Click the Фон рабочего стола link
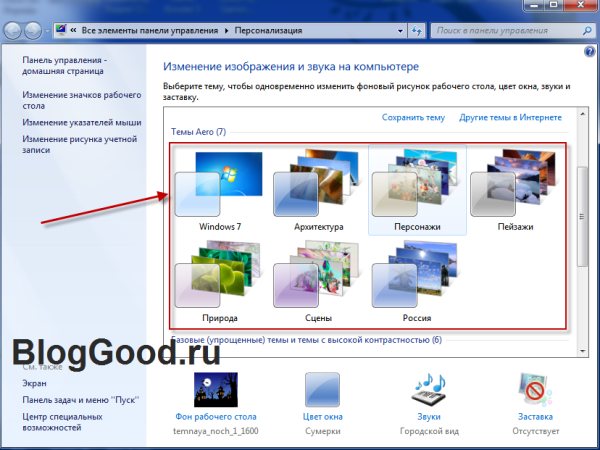 pos(216,417)
